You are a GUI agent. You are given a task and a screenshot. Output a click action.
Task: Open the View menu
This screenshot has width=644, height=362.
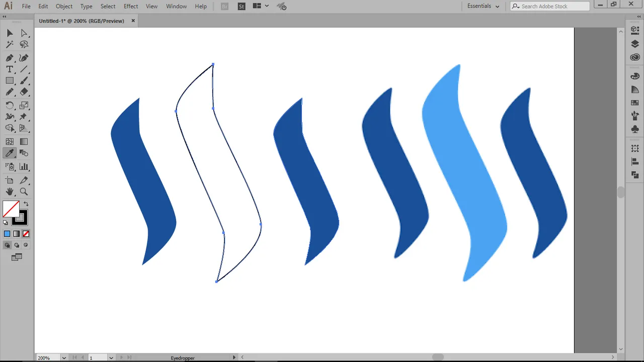tap(151, 6)
